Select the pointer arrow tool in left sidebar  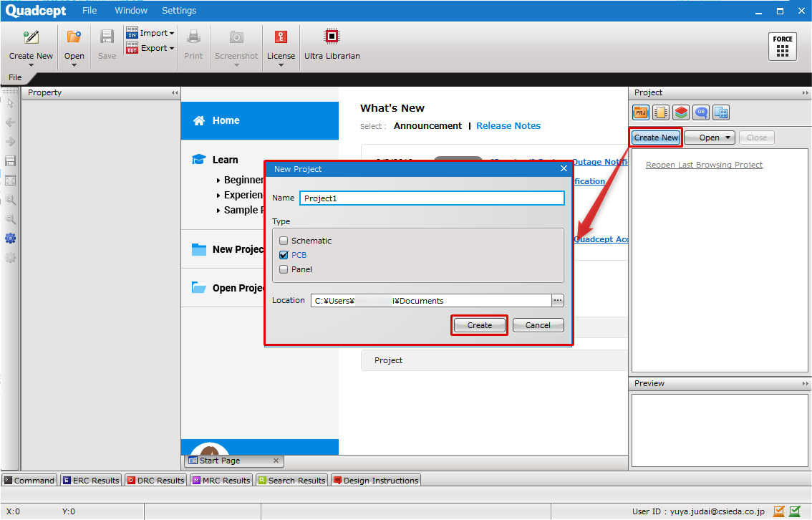click(10, 103)
